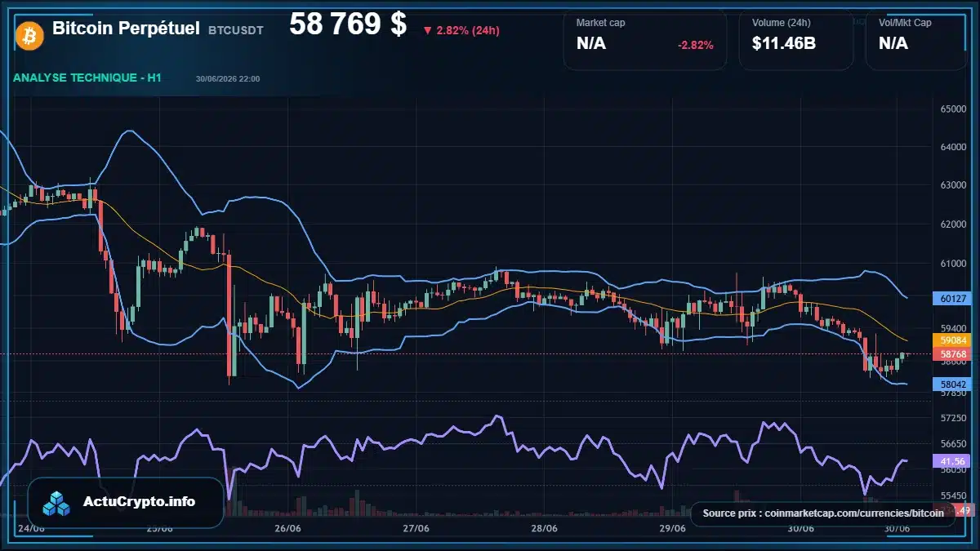Select the $11.46B volume value
This screenshot has width=980, height=551.
pos(784,43)
